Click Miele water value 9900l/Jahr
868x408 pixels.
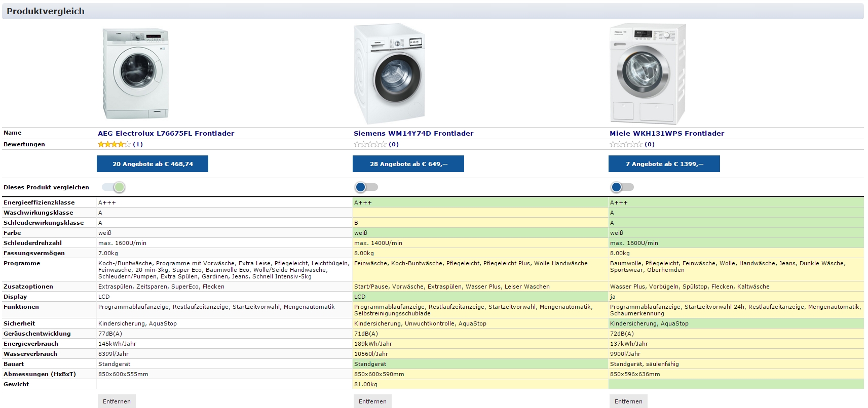click(625, 354)
